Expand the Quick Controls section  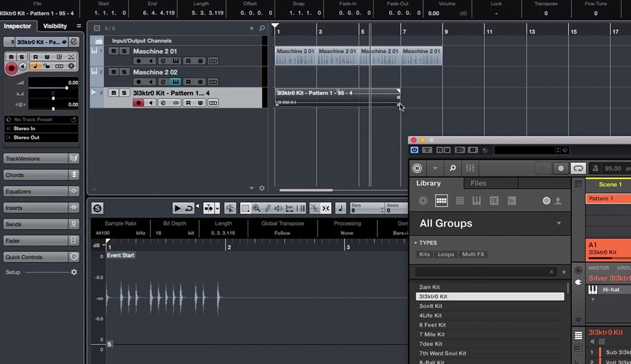pyautogui.click(x=41, y=257)
